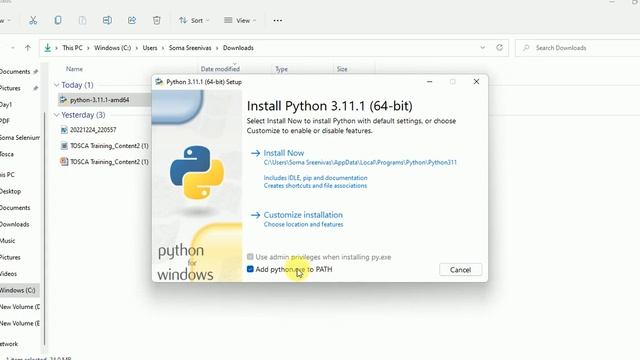Click Cancel button in Python setup
Viewport: 640px width, 360px height.
(x=460, y=270)
